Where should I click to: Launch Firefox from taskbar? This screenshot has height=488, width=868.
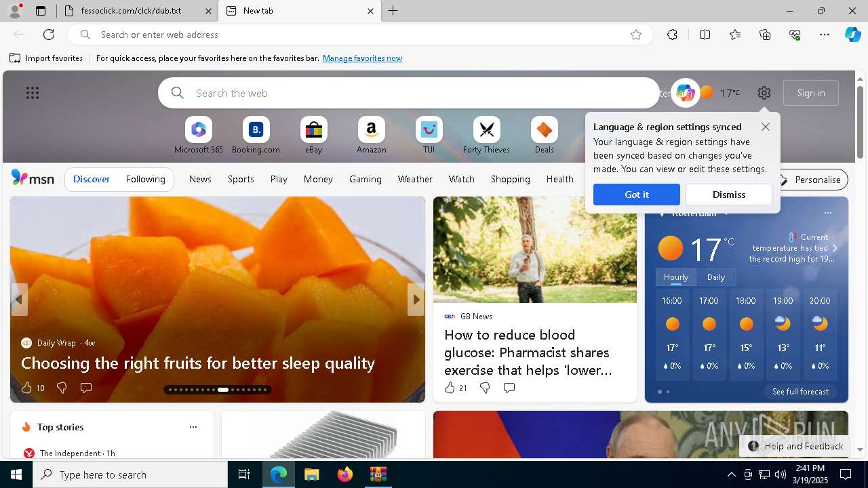345,474
